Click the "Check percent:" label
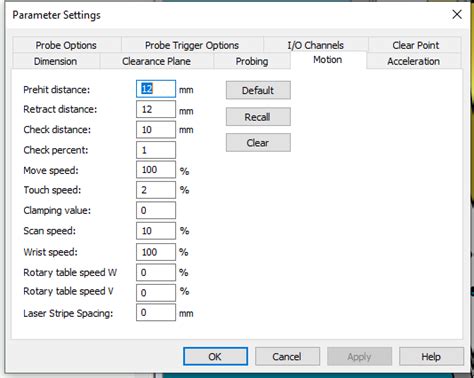Screen dimensions: 474x378 [x=56, y=150]
